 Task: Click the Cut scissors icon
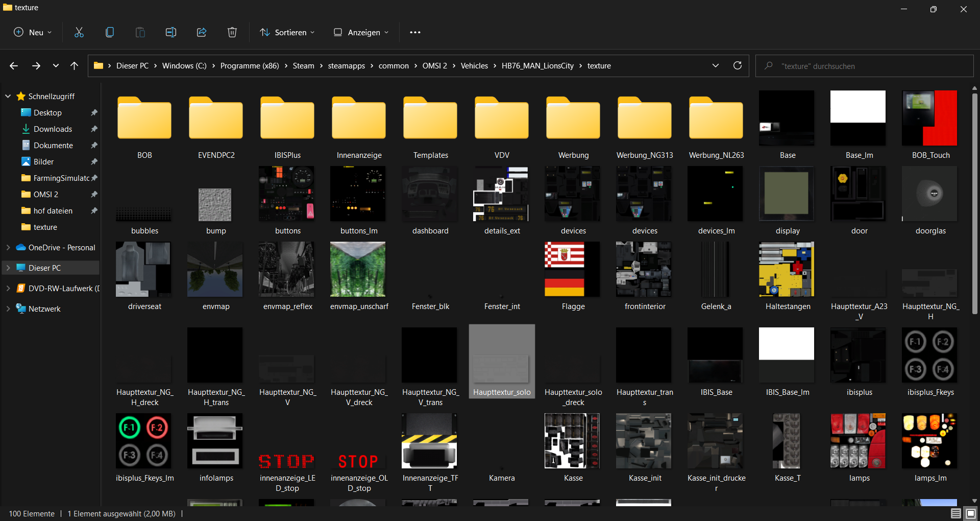pyautogui.click(x=79, y=32)
